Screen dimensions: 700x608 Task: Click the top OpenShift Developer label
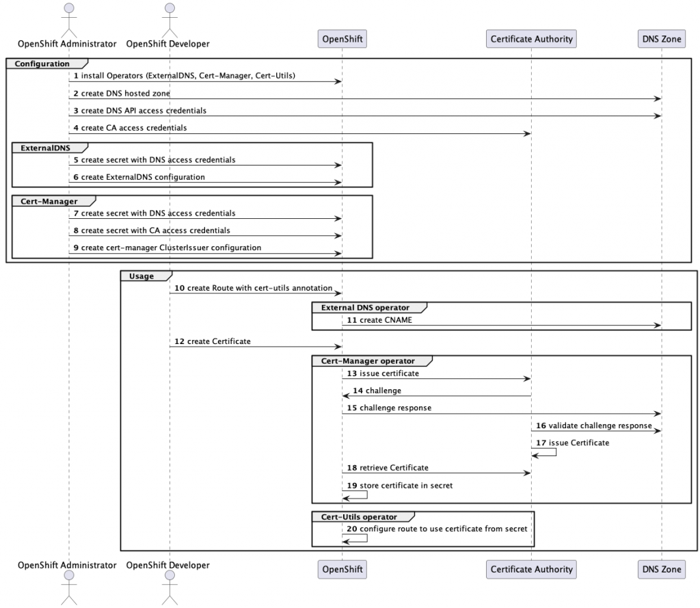[x=168, y=44]
